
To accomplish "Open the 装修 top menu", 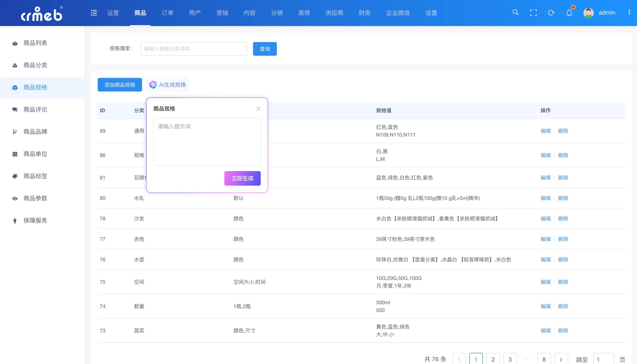I will (x=304, y=13).
